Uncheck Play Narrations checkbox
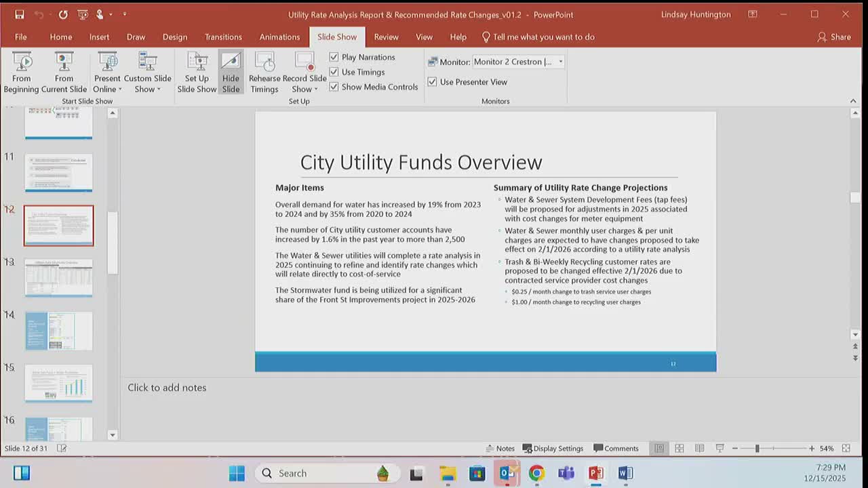Viewport: 868px width, 488px height. point(334,57)
